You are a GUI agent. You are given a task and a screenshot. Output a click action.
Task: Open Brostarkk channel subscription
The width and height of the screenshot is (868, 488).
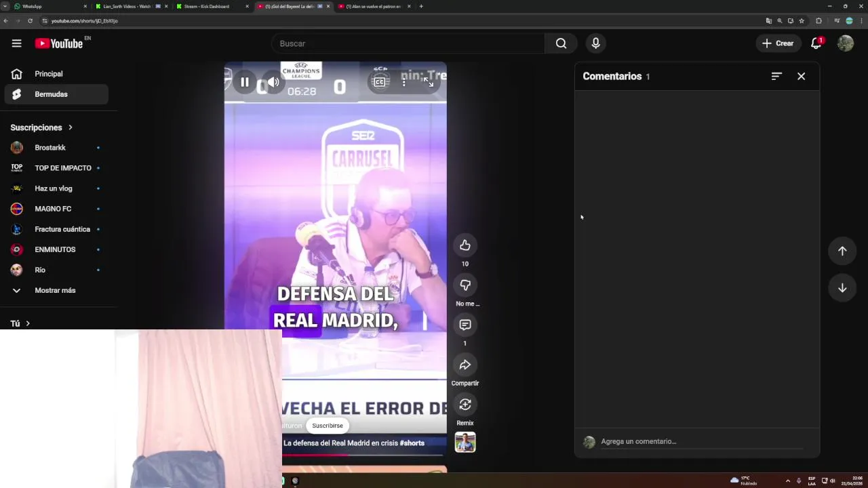56,148
